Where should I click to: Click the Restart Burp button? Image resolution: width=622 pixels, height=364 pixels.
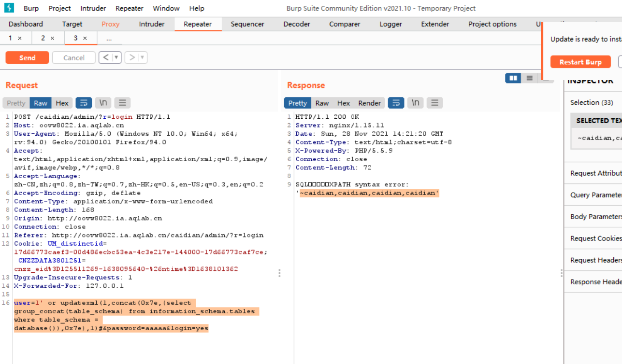click(x=580, y=62)
